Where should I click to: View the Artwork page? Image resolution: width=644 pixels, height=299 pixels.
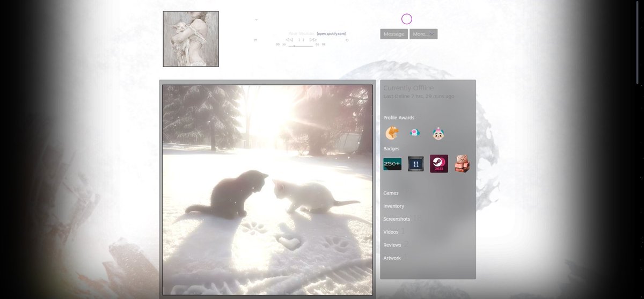392,258
